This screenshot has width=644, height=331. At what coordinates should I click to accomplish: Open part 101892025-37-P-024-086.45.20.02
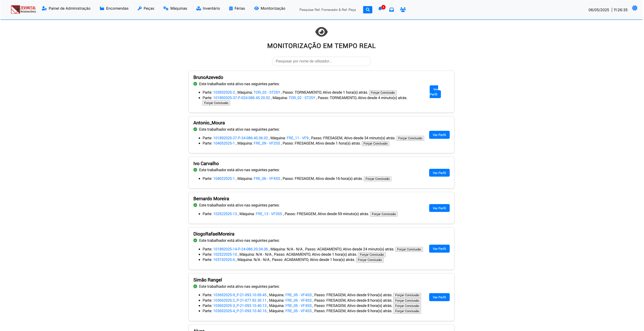point(241,98)
